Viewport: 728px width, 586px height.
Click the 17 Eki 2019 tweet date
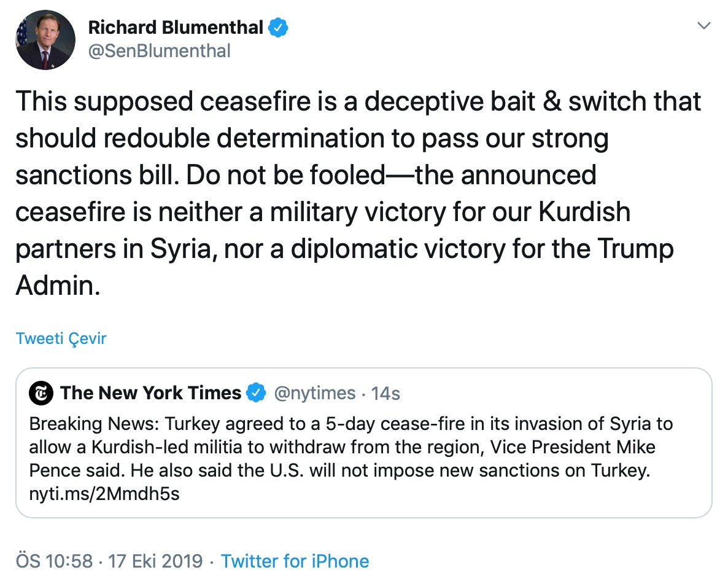[156, 561]
